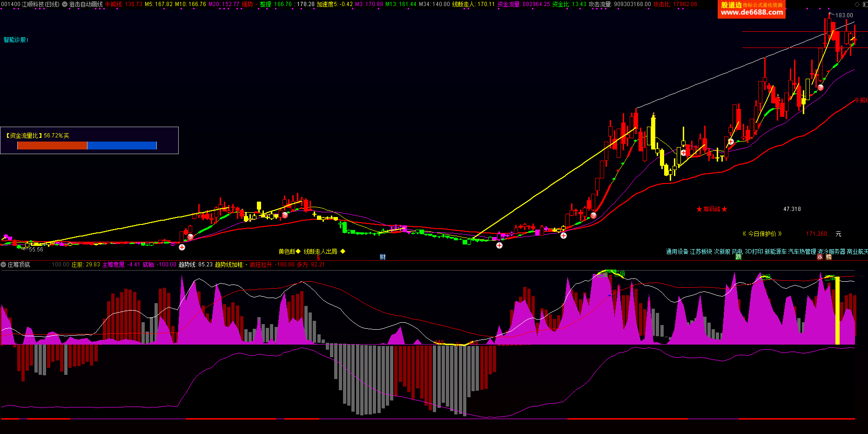
Task: Select the 汽车热管理 sector tag
Action: pyautogui.click(x=802, y=251)
